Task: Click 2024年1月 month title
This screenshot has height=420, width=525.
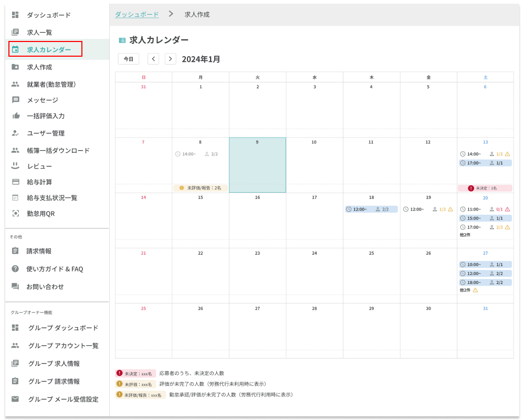Action: click(201, 59)
